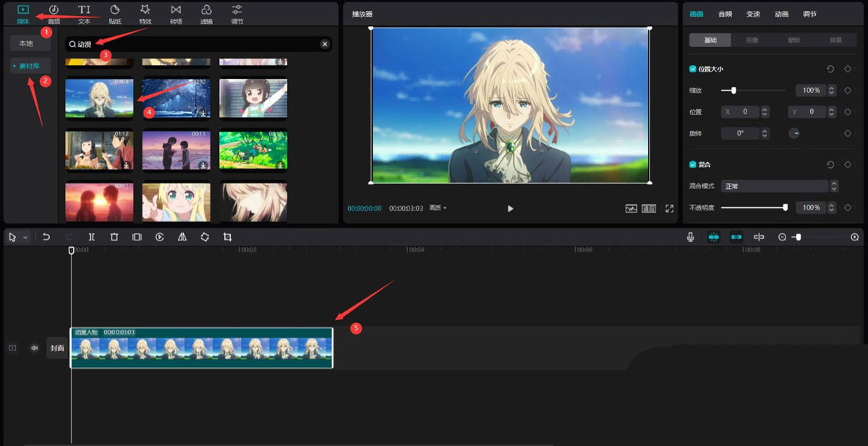Screen dimensions: 868x446
Task: Switch to the 调节 tab in properties panel
Action: [x=809, y=14]
